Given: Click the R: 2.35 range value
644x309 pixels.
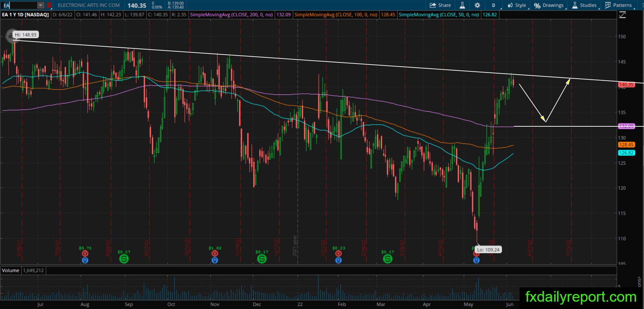Looking at the screenshot, I should point(179,15).
